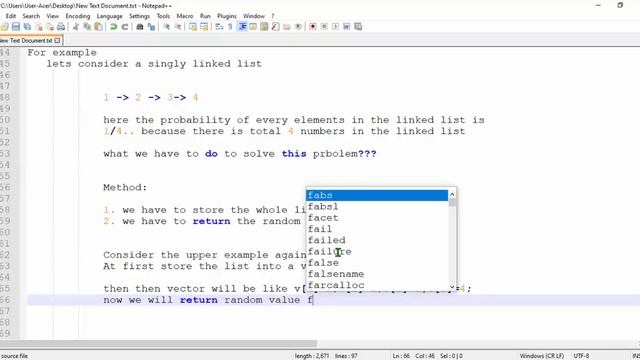Open the Plugins menu
Image resolution: width=640 pixels, height=360 pixels.
coord(227,16)
